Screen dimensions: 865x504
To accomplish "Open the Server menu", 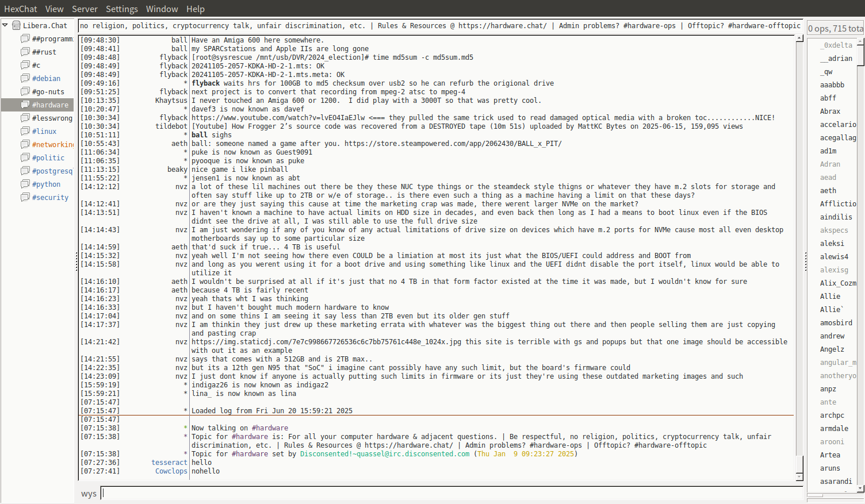I will pos(85,9).
